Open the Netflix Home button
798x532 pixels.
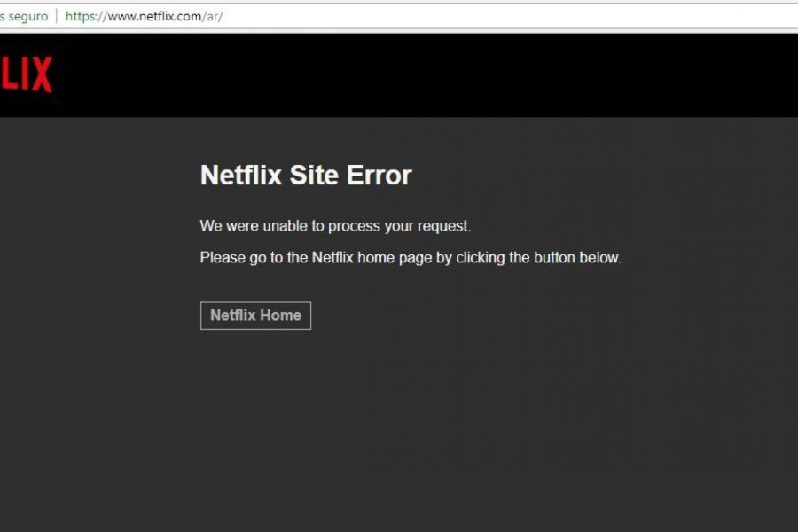click(x=255, y=316)
